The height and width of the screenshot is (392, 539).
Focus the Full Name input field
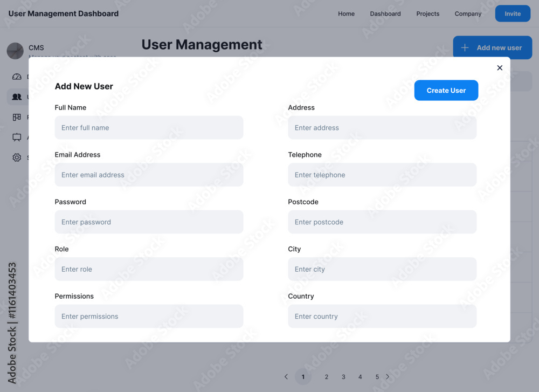[x=149, y=128]
